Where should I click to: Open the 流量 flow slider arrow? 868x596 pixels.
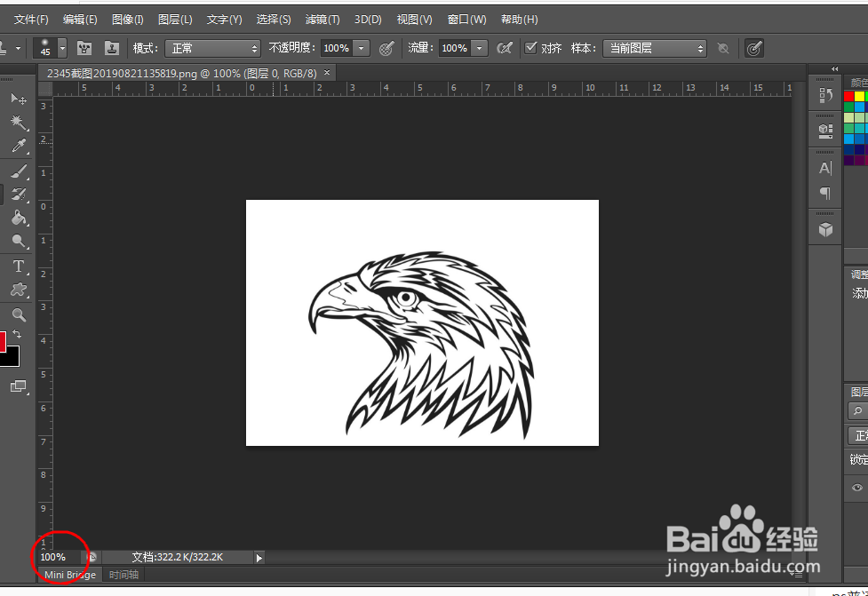point(479,48)
